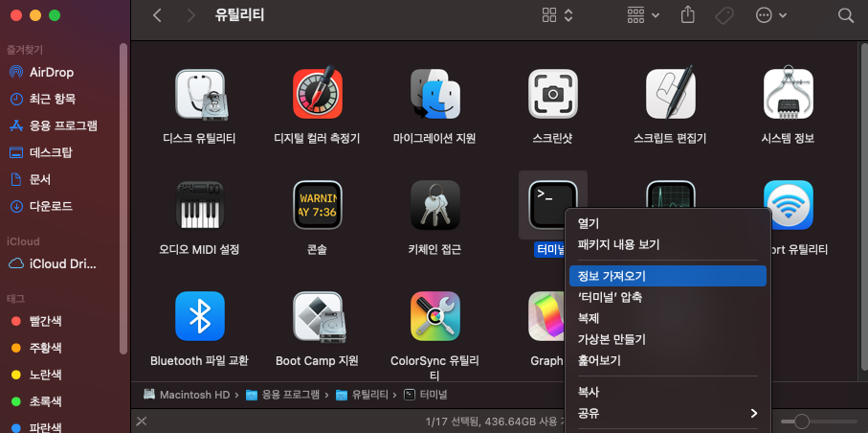868x433 pixels.
Task: Open the Disk Utility (디스크 유틸리티) app icon
Action: click(x=200, y=94)
